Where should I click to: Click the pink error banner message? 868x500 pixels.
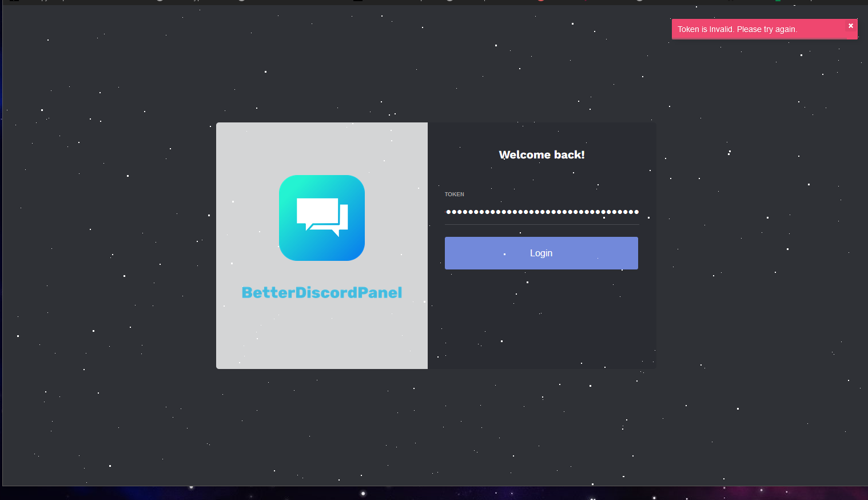point(736,29)
